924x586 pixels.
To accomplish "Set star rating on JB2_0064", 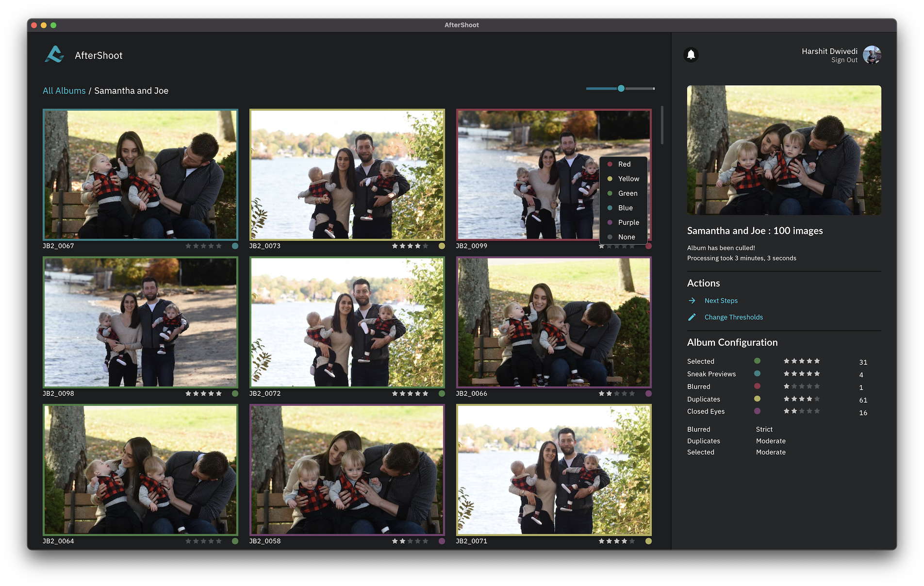I will [x=203, y=541].
